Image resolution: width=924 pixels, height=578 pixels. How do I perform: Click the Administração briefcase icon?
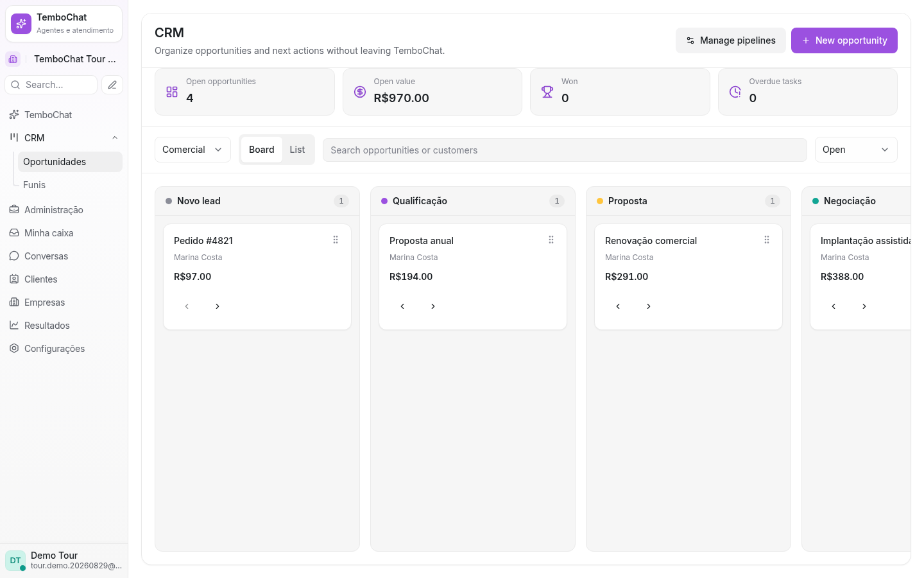pyautogui.click(x=14, y=209)
